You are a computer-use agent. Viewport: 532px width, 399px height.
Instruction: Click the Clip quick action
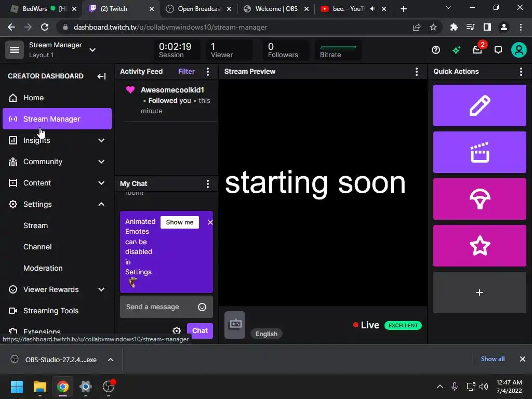(x=480, y=152)
